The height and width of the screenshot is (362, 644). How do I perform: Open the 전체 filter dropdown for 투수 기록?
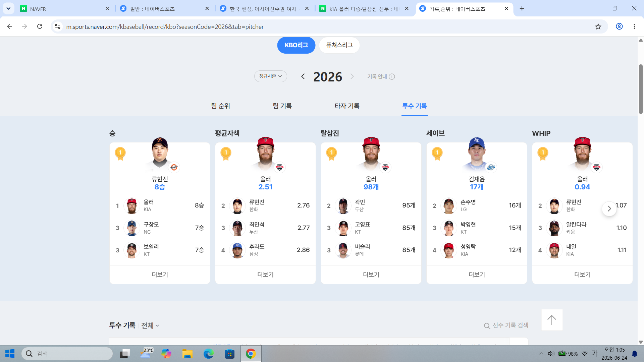[x=150, y=325]
